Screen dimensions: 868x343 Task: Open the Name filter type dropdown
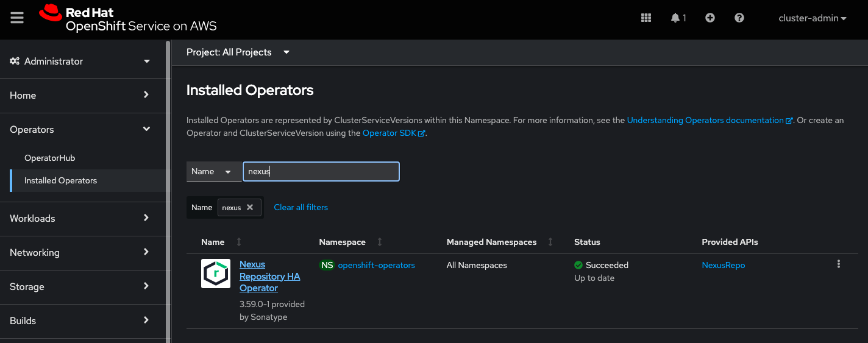point(213,172)
